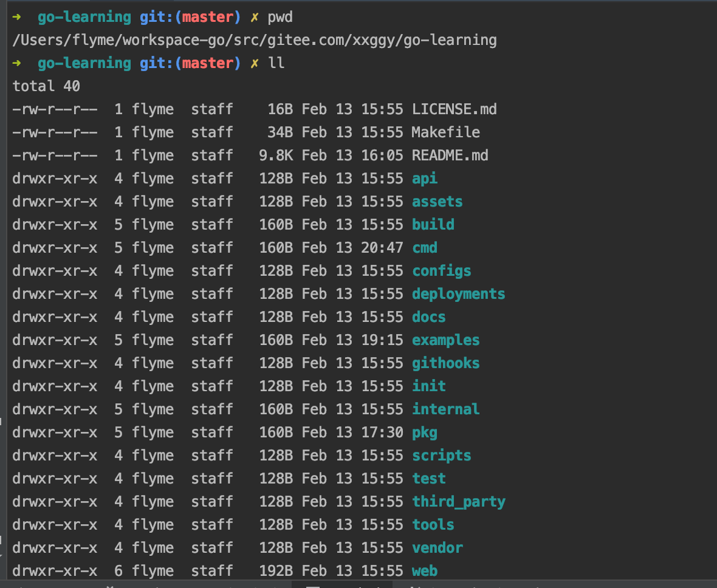Image resolution: width=717 pixels, height=588 pixels.
Task: Click the yellow prompt arrow icon
Action: (x=16, y=16)
